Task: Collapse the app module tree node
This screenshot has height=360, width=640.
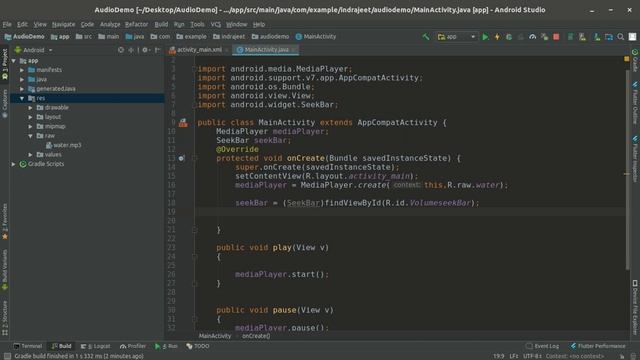Action: (14, 60)
